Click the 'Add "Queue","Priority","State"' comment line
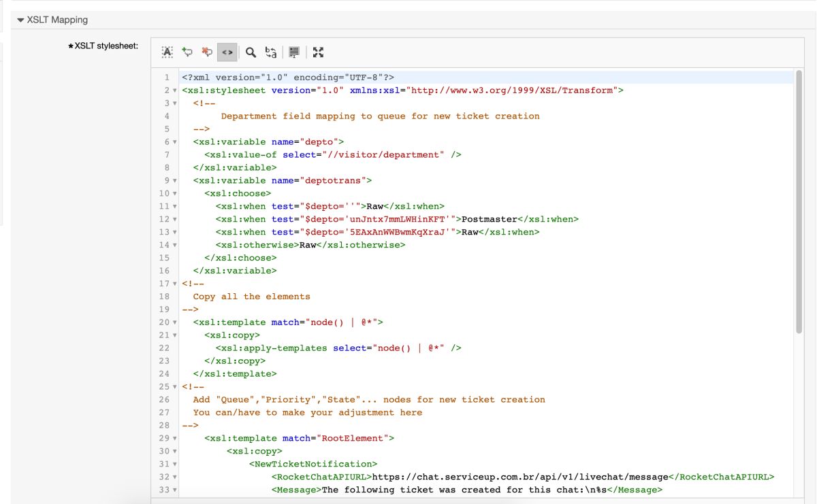 pos(369,400)
